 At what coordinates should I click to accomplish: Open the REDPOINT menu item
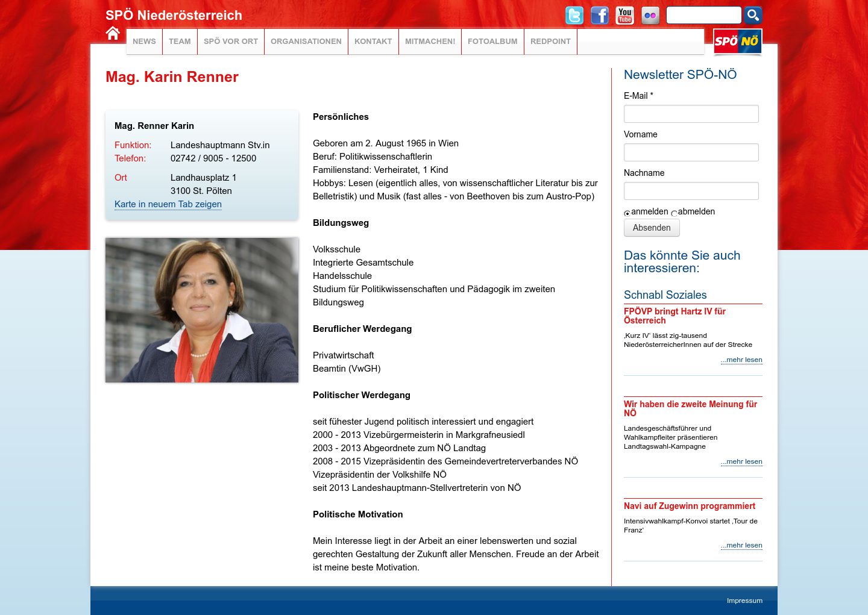pos(550,42)
